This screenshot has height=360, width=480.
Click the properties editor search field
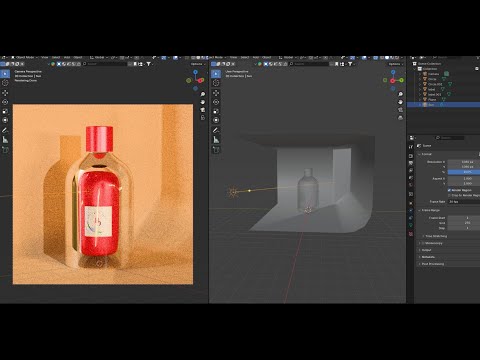(x=450, y=138)
